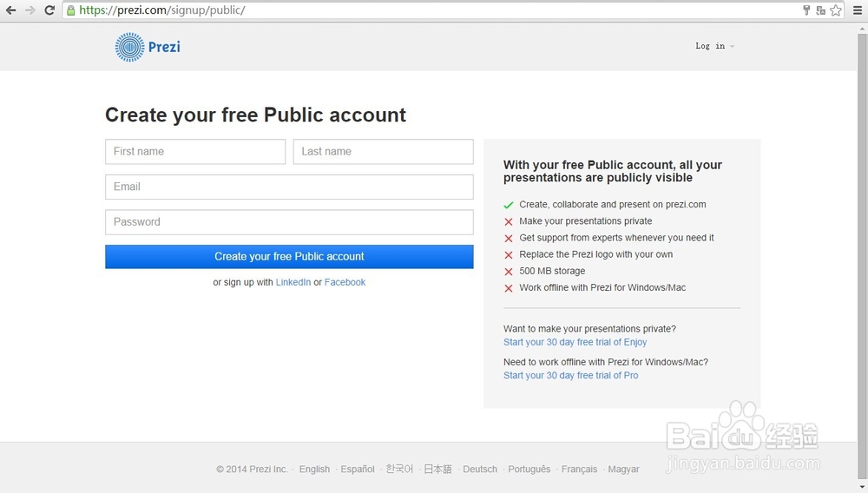Viewport: 868px width, 493px height.
Task: Click the 500 MB storage text
Action: pyautogui.click(x=552, y=271)
